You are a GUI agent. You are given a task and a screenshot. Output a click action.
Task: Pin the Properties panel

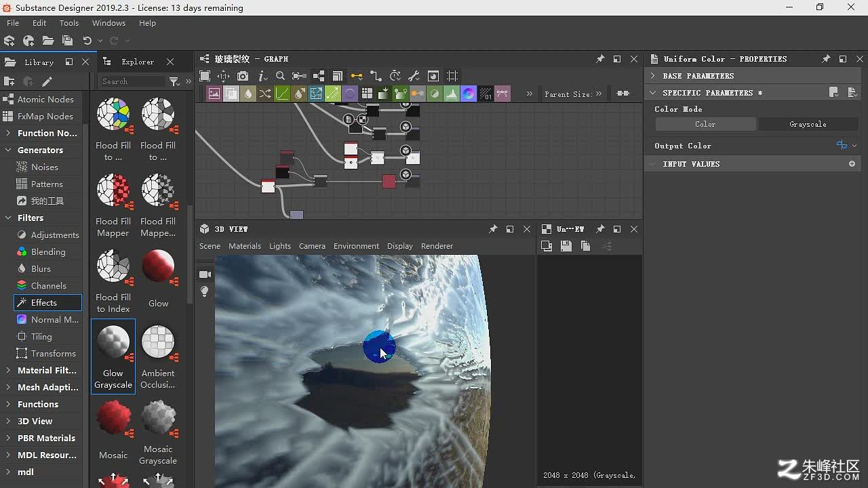click(826, 59)
